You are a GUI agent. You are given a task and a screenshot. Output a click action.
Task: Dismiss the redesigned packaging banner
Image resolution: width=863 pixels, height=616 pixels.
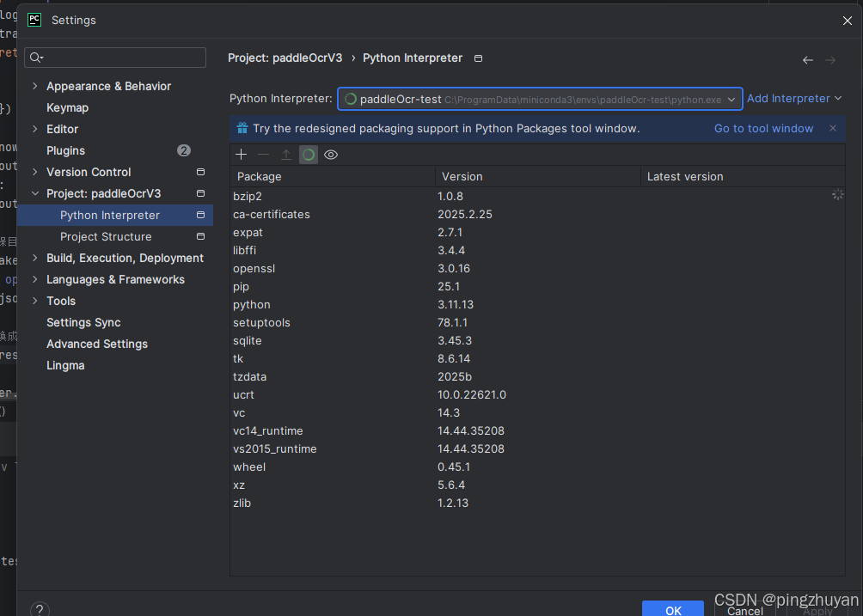833,128
